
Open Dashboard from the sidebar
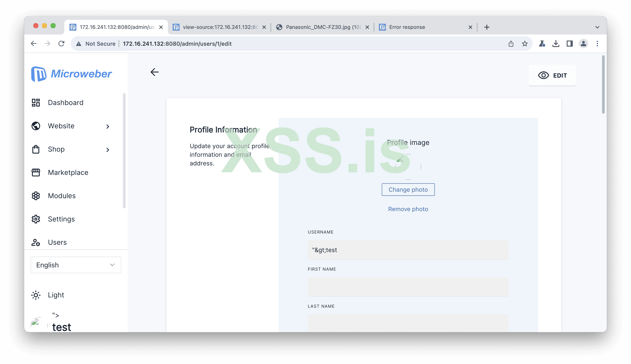65,102
